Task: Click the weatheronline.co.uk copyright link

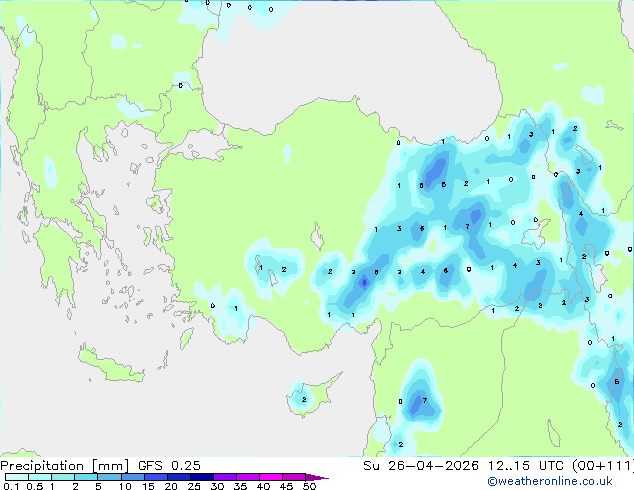Action: pyautogui.click(x=550, y=481)
